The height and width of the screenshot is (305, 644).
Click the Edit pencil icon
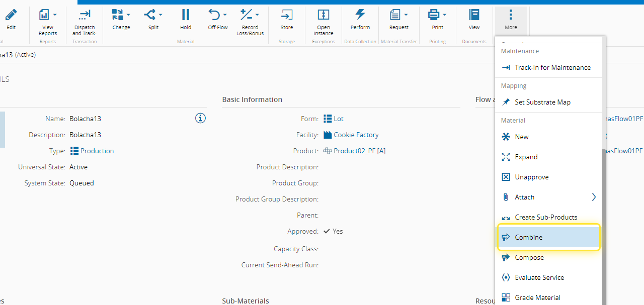pyautogui.click(x=11, y=15)
